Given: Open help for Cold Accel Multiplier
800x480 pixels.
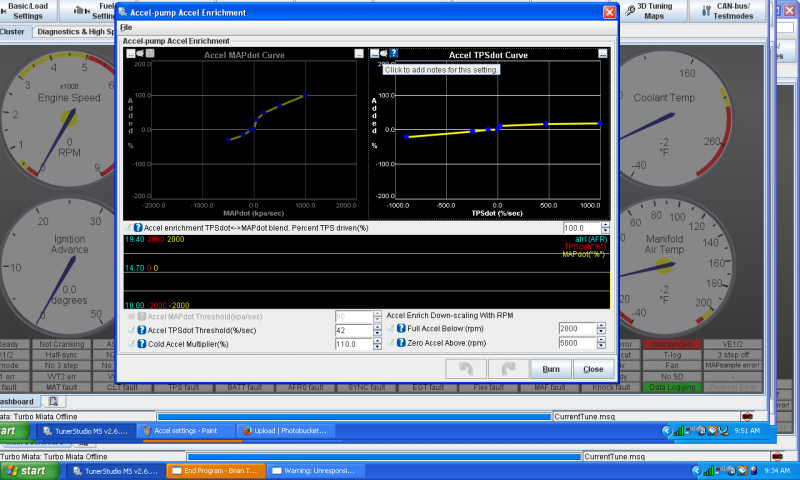Looking at the screenshot, I should (140, 344).
